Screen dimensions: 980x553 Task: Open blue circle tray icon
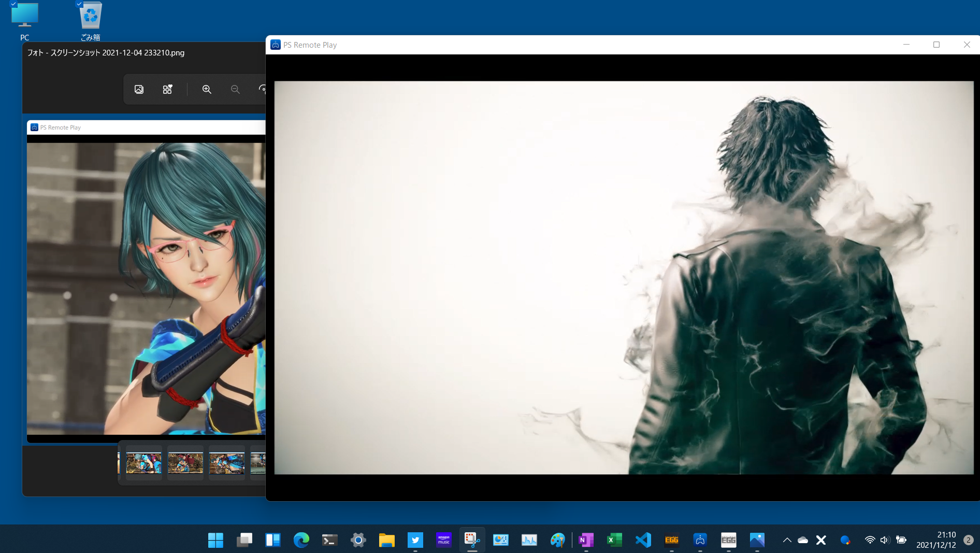(x=845, y=540)
